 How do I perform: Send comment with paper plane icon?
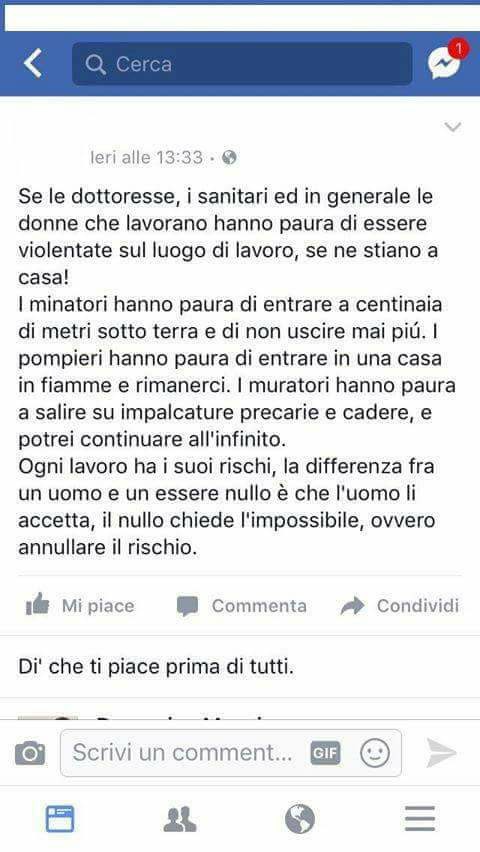(x=441, y=753)
